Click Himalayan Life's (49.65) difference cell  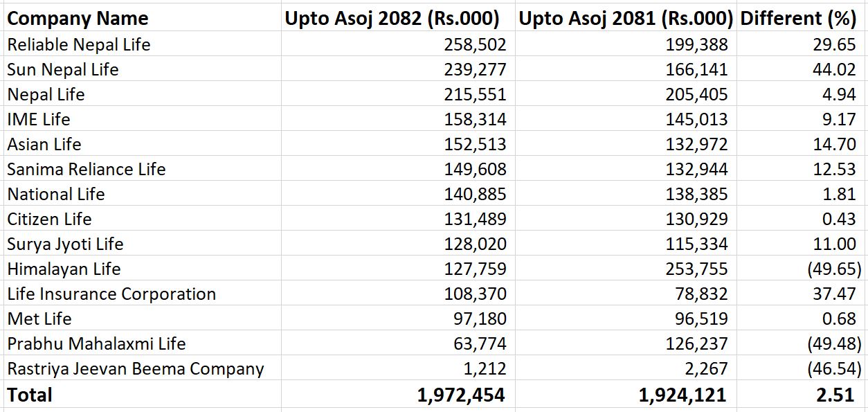point(834,269)
